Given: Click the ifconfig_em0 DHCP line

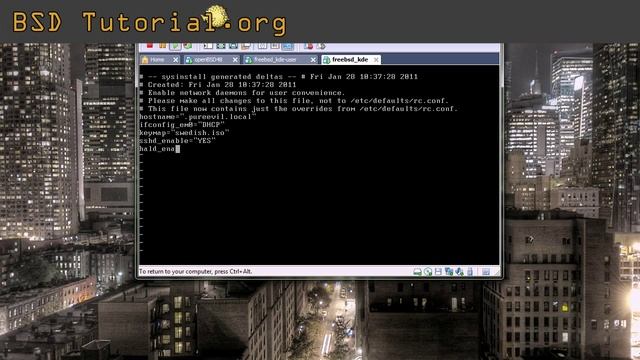Looking at the screenshot, I should [x=182, y=124].
